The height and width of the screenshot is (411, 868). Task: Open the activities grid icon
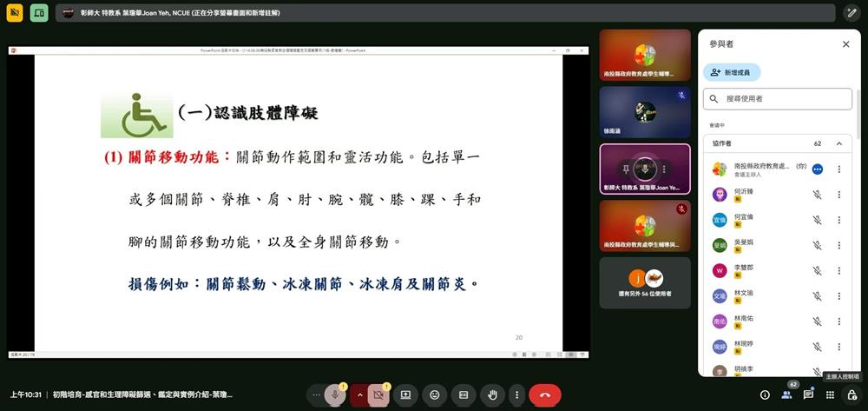tap(829, 394)
